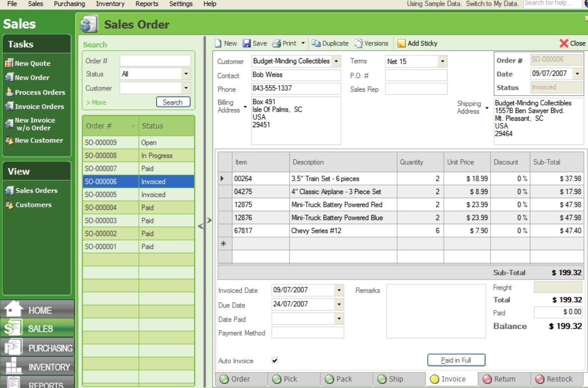
Task: Open the order Date picker
Action: [578, 74]
